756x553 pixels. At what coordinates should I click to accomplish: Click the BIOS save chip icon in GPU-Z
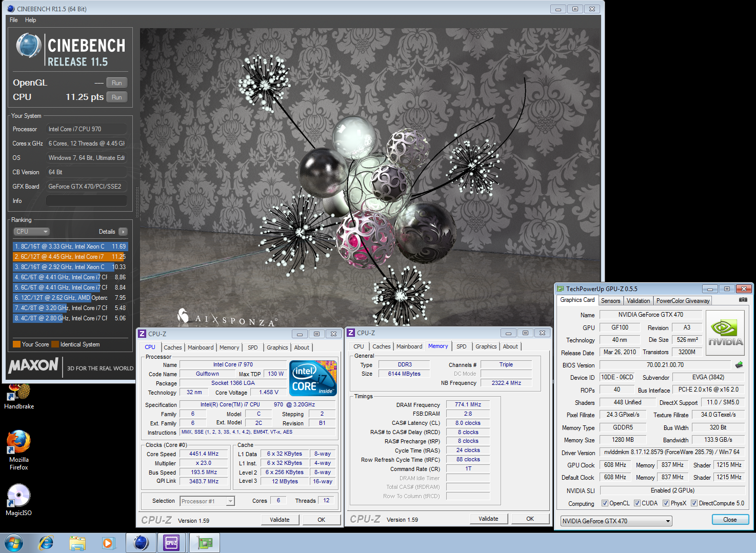click(739, 365)
